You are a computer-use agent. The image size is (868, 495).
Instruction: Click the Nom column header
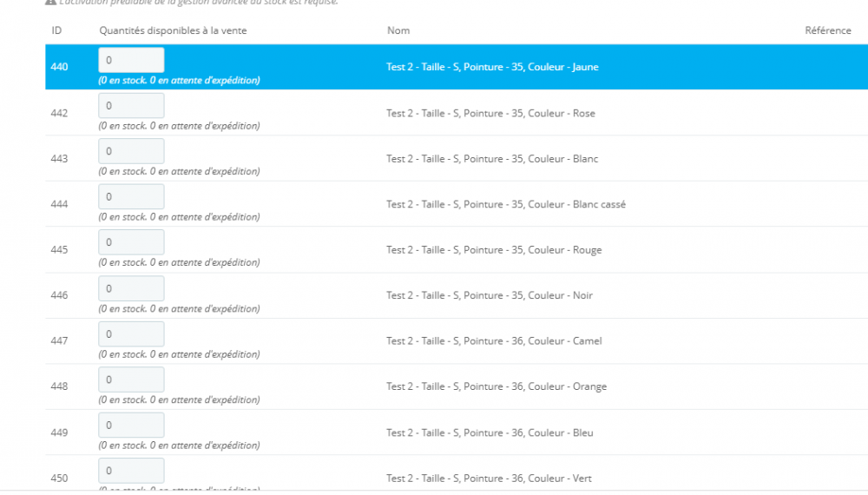tap(398, 30)
